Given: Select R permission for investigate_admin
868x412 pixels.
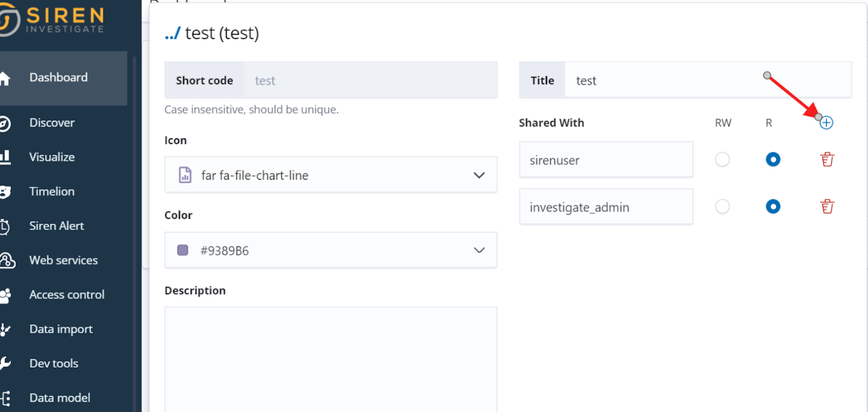Looking at the screenshot, I should [x=773, y=207].
